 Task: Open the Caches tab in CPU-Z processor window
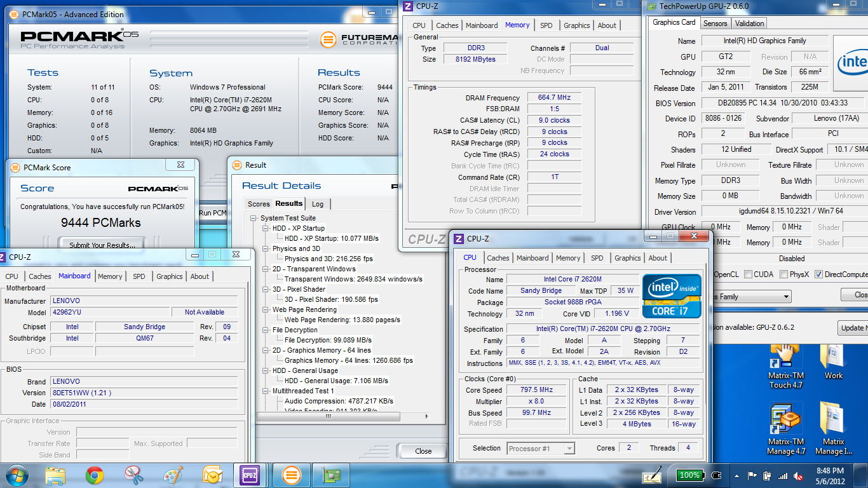pyautogui.click(x=498, y=258)
